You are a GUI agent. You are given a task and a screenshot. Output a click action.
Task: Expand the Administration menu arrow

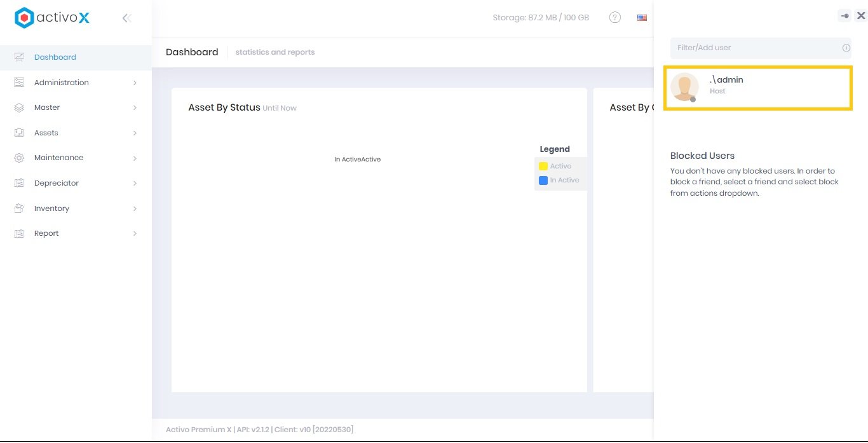tap(135, 83)
